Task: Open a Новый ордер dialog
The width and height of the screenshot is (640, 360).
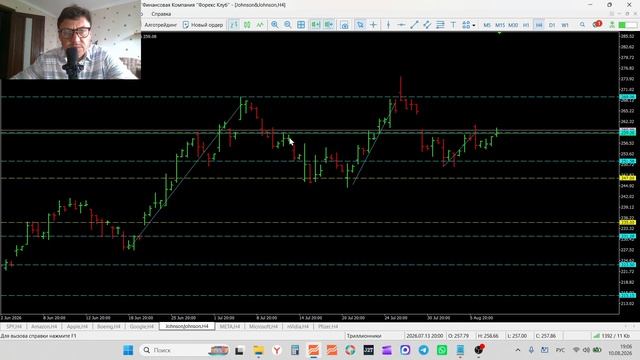Action: 203,25
